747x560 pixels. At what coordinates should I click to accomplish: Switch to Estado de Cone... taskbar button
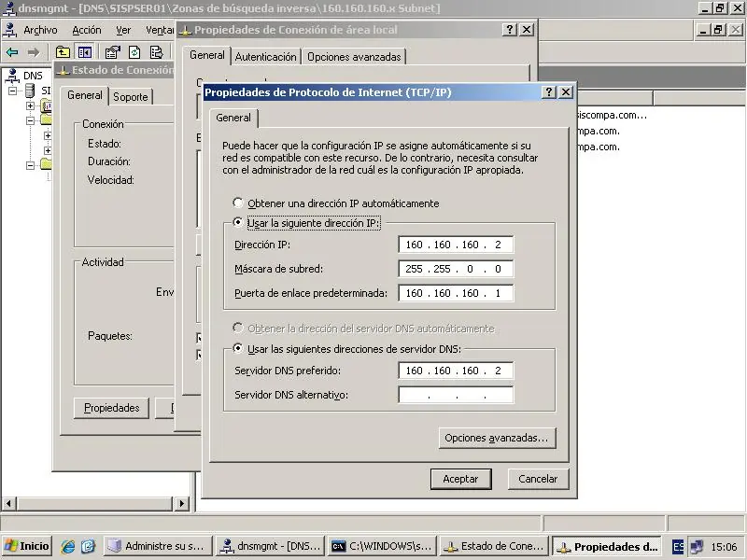pos(494,546)
